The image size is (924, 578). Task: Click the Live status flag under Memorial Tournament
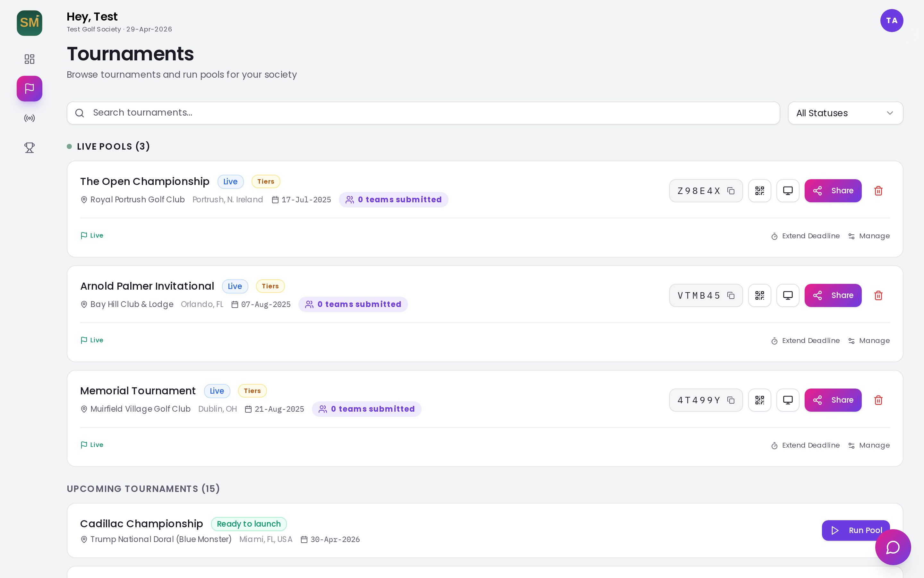92,445
